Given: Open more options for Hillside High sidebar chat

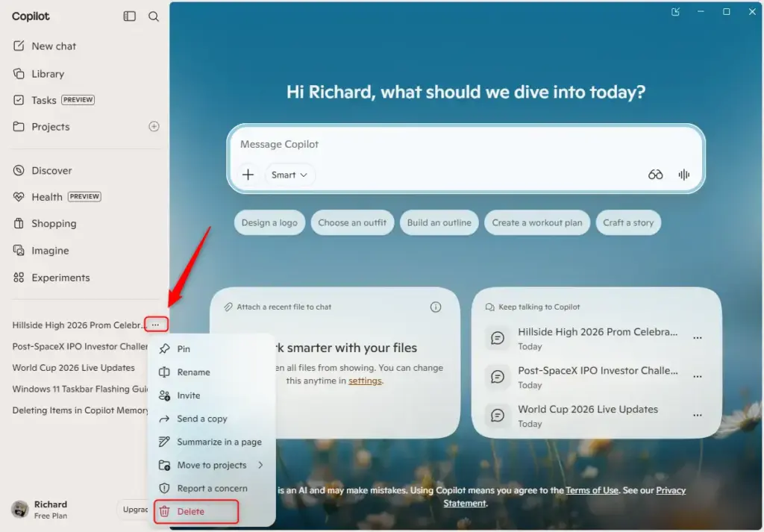Looking at the screenshot, I should pyautogui.click(x=156, y=325).
